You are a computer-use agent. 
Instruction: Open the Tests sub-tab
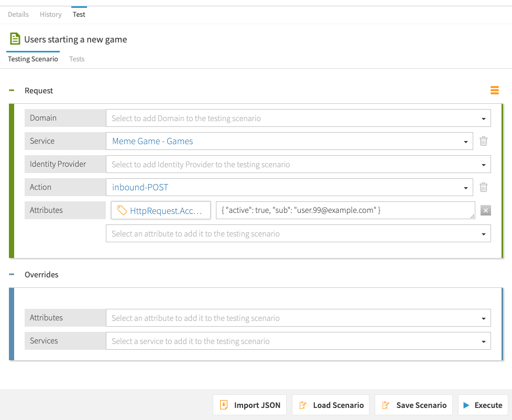[77, 59]
